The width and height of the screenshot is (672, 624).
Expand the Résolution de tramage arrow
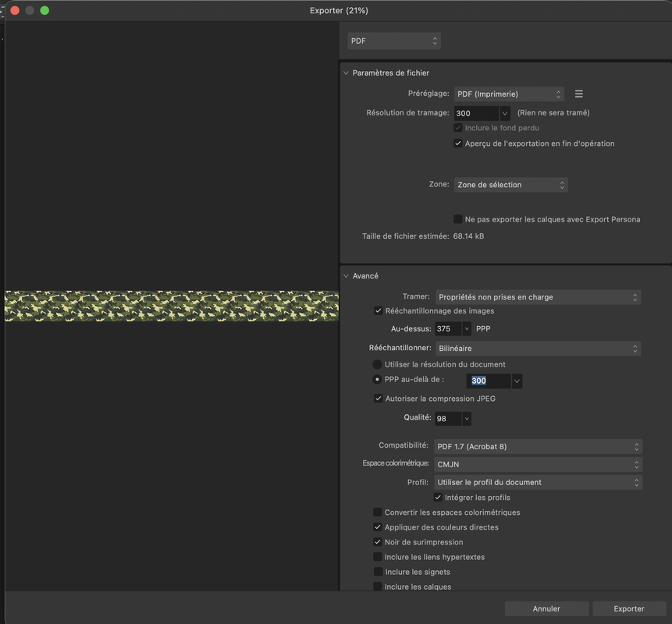pos(505,113)
